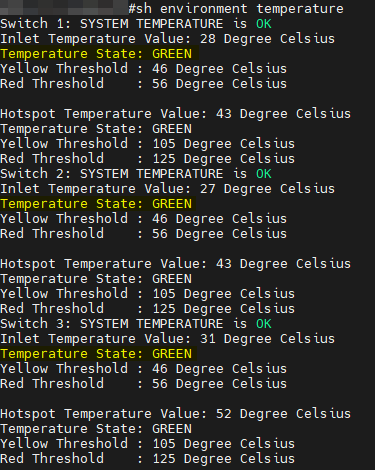This screenshot has width=375, height=470.
Task: Click Switch 3 hotspot Yellow Threshold 105 line
Action: tap(147, 444)
